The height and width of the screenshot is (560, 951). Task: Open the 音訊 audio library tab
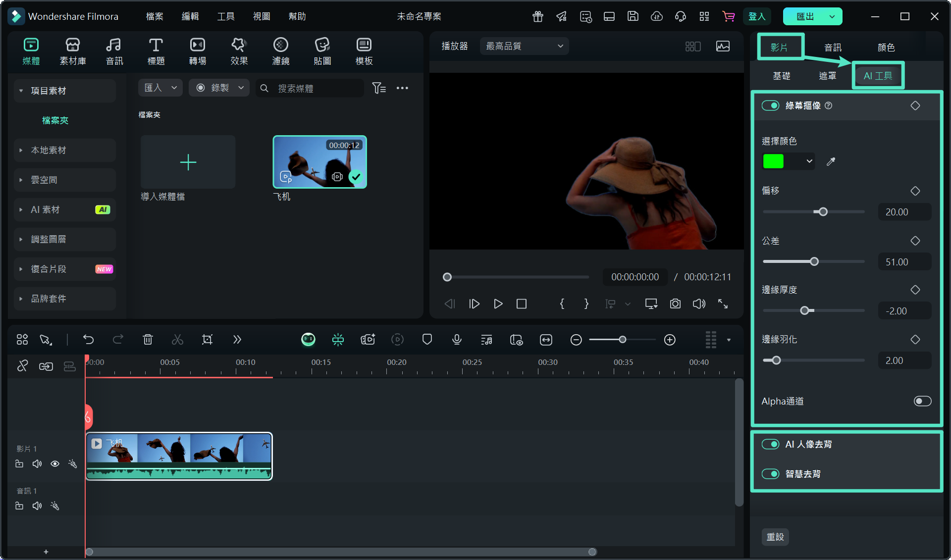(114, 52)
